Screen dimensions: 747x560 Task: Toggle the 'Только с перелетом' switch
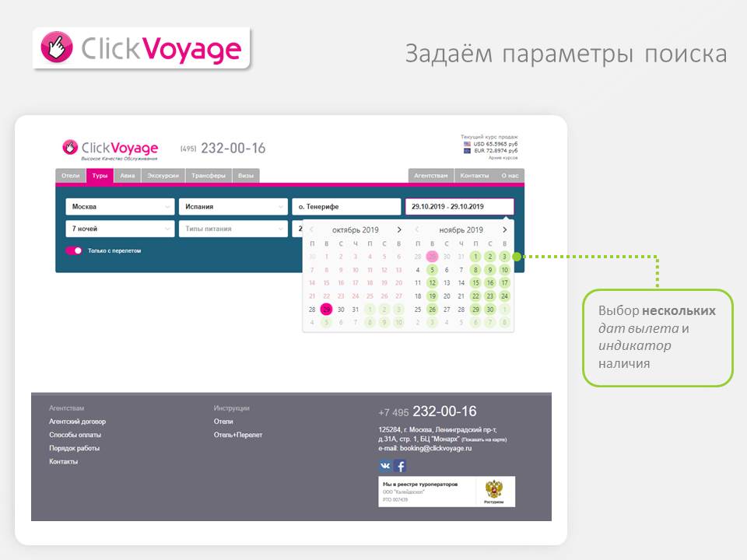(74, 250)
